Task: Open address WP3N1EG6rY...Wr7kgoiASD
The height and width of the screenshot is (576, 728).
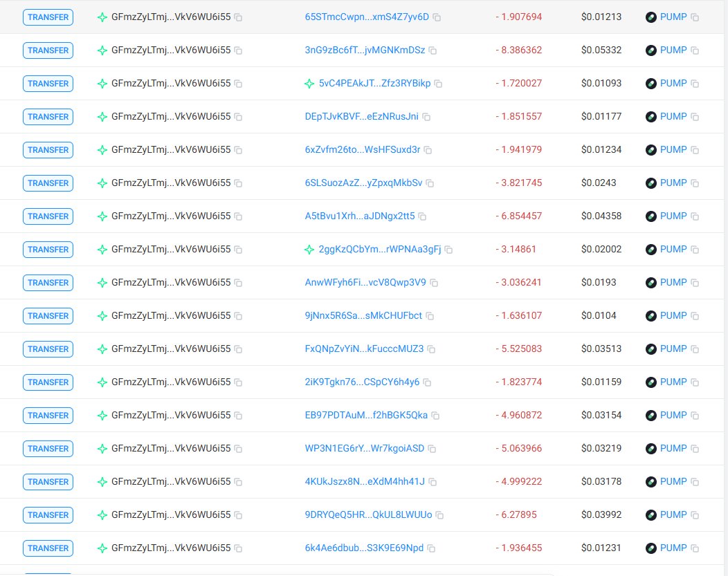Action: click(365, 449)
